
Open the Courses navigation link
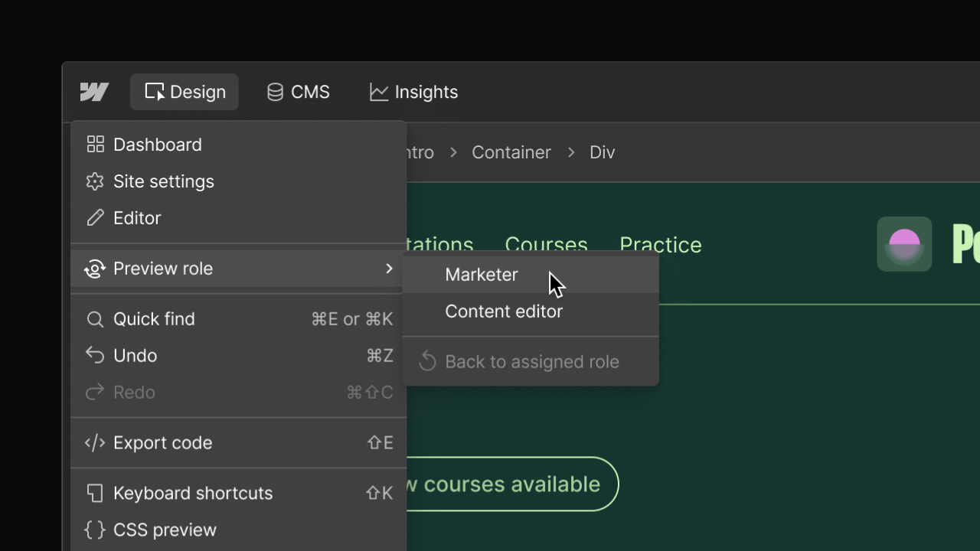[546, 244]
